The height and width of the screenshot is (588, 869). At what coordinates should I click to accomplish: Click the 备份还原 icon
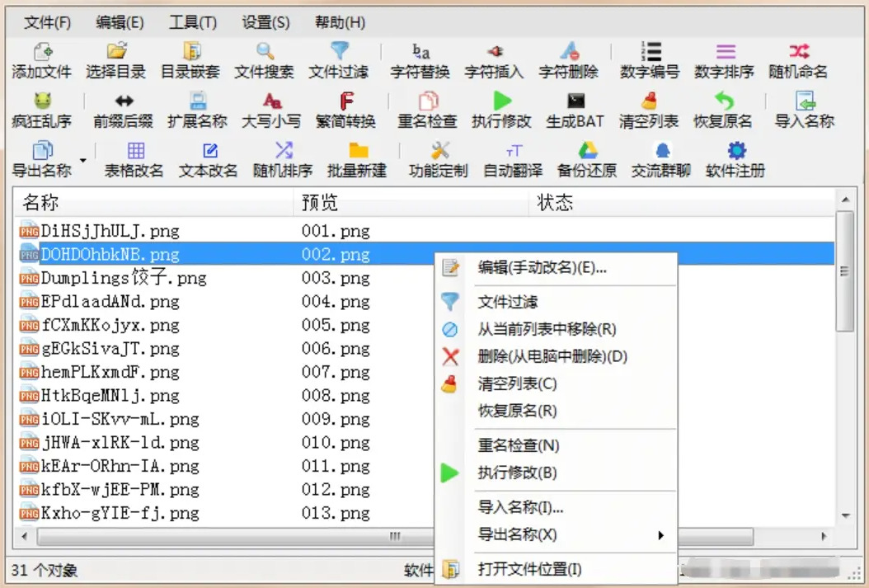click(587, 151)
